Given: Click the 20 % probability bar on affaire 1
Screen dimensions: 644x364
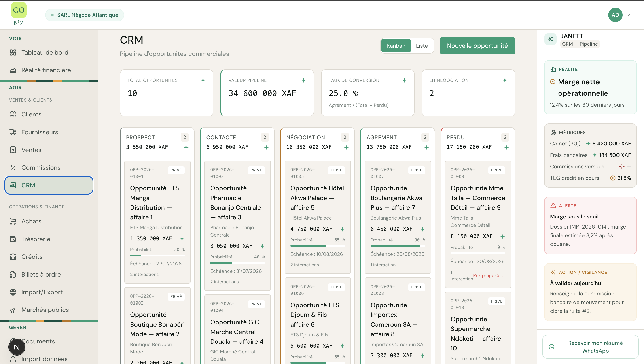Looking at the screenshot, I should [x=157, y=256].
